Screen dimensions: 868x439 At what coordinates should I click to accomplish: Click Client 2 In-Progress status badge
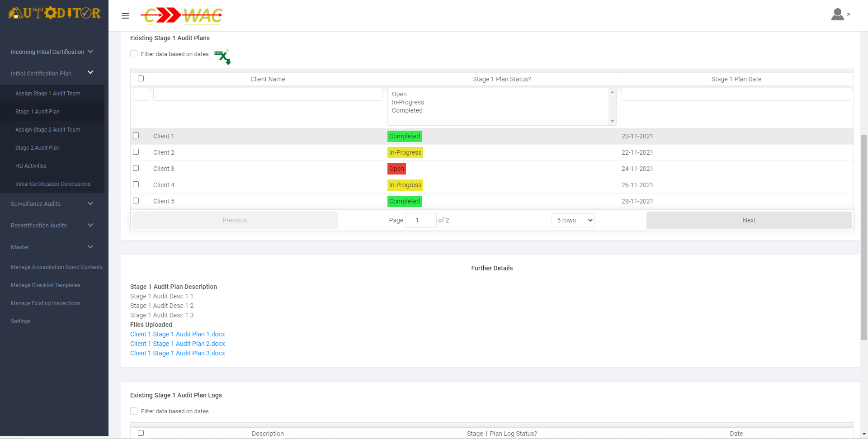point(405,152)
